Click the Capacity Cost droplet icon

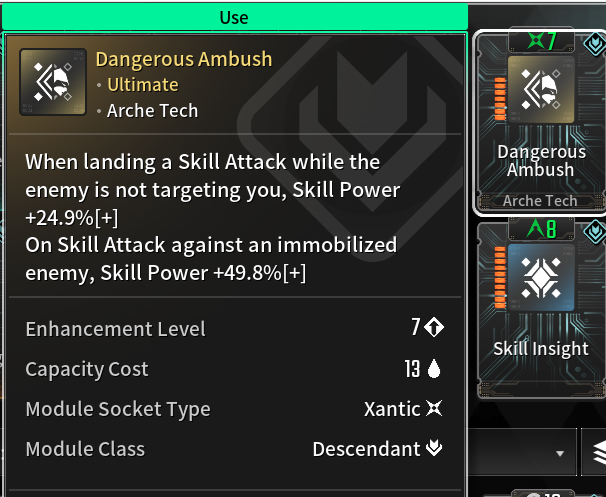(x=434, y=368)
